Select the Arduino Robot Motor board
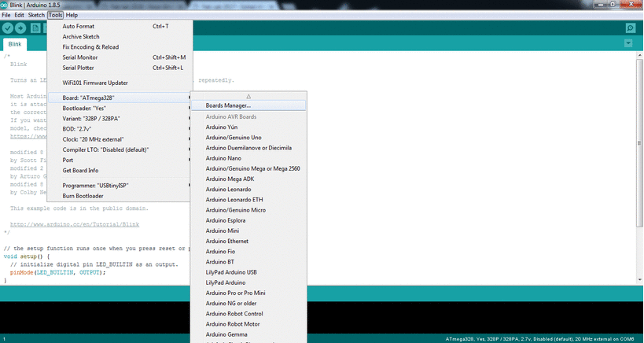Screen dimensions: 644x343 (x=248, y=323)
